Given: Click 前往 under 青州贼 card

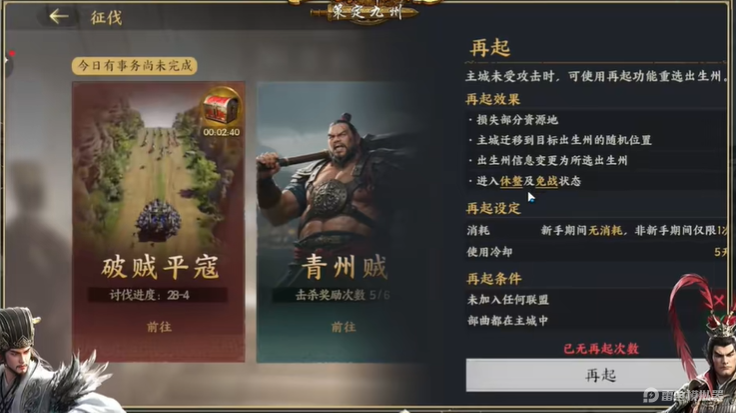Looking at the screenshot, I should (x=343, y=327).
